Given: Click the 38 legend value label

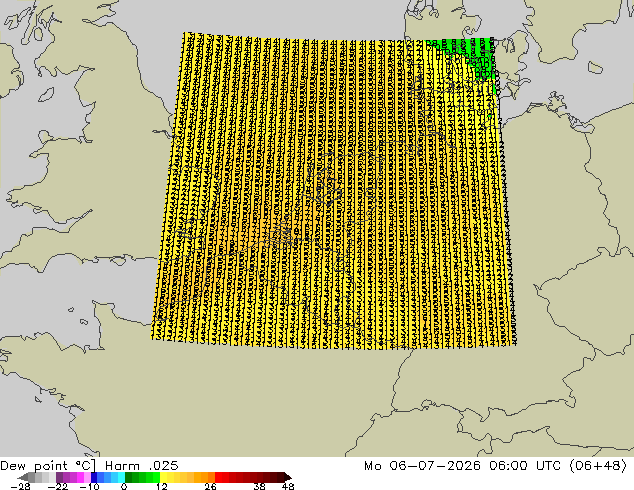Looking at the screenshot, I should tap(259, 486).
